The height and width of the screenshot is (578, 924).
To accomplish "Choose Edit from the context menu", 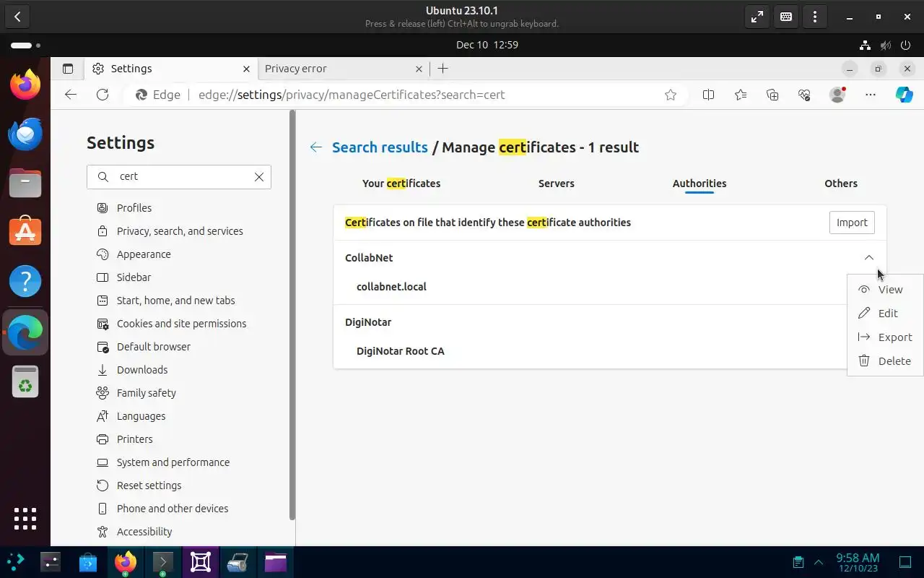I will pos(885,314).
